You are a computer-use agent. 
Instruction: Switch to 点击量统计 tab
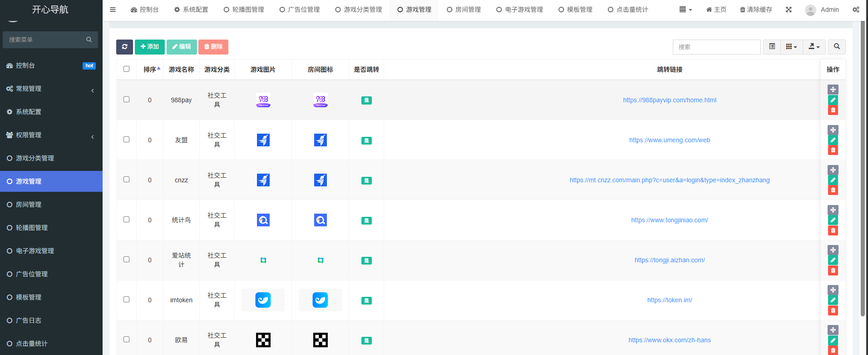tap(628, 10)
